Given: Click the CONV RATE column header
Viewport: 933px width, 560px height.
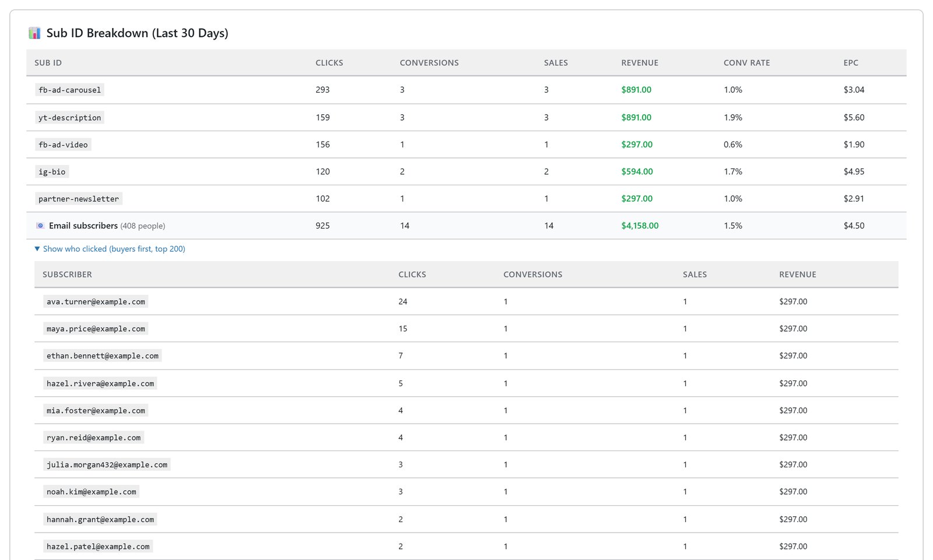Looking at the screenshot, I should click(x=746, y=63).
